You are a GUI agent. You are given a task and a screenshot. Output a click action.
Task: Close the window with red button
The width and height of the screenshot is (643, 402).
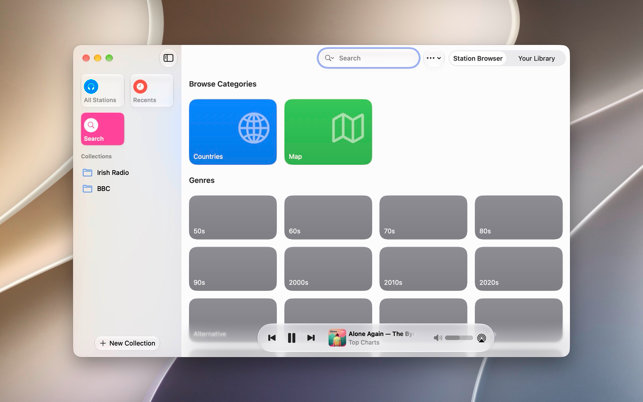pos(86,58)
